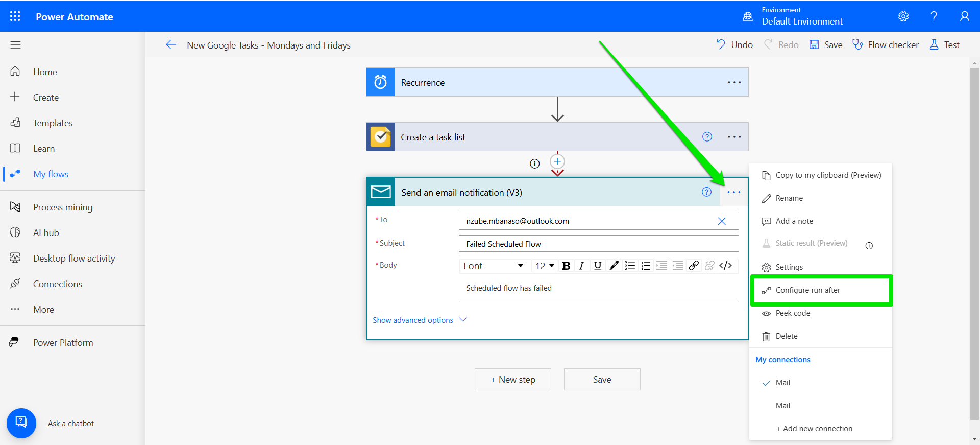
Task: Click the New step button
Action: click(x=513, y=380)
